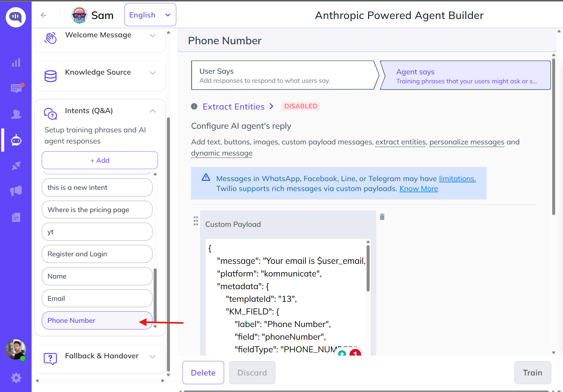Open the helpcenter document icon
Image resolution: width=563 pixels, height=392 pixels.
tap(16, 217)
